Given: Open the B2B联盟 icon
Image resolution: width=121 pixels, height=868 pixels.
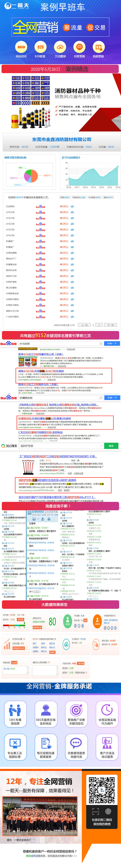Looking at the screenshot, I should [x=40, y=47].
